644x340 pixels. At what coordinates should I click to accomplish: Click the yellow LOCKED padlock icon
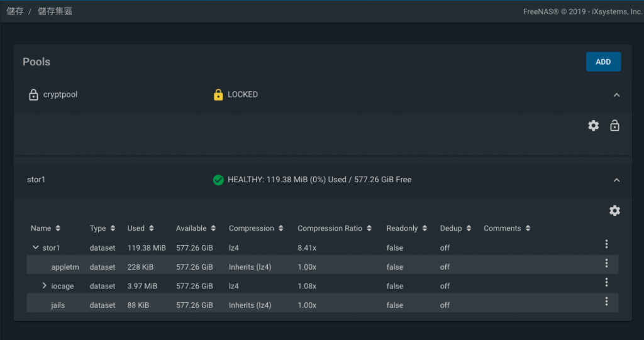point(218,95)
